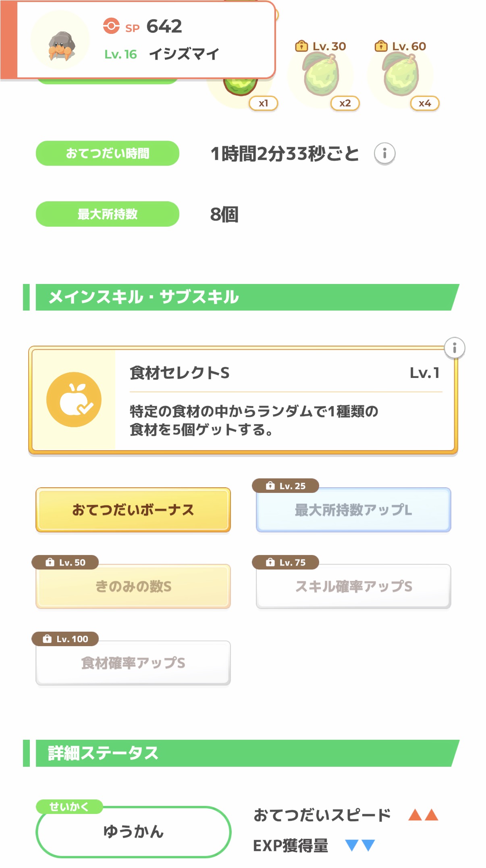
Task: Tap the 食材セレクトS skill apple icon
Action: click(74, 399)
